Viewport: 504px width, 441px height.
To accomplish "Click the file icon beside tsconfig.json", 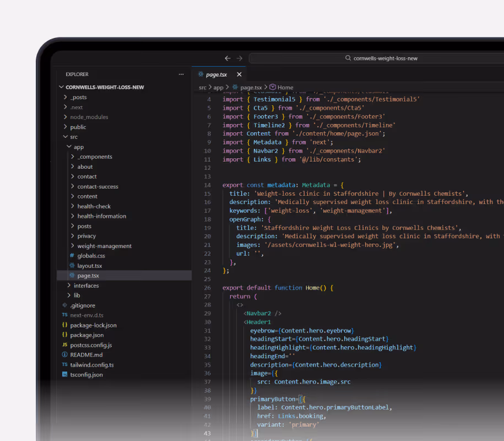I will tap(64, 374).
